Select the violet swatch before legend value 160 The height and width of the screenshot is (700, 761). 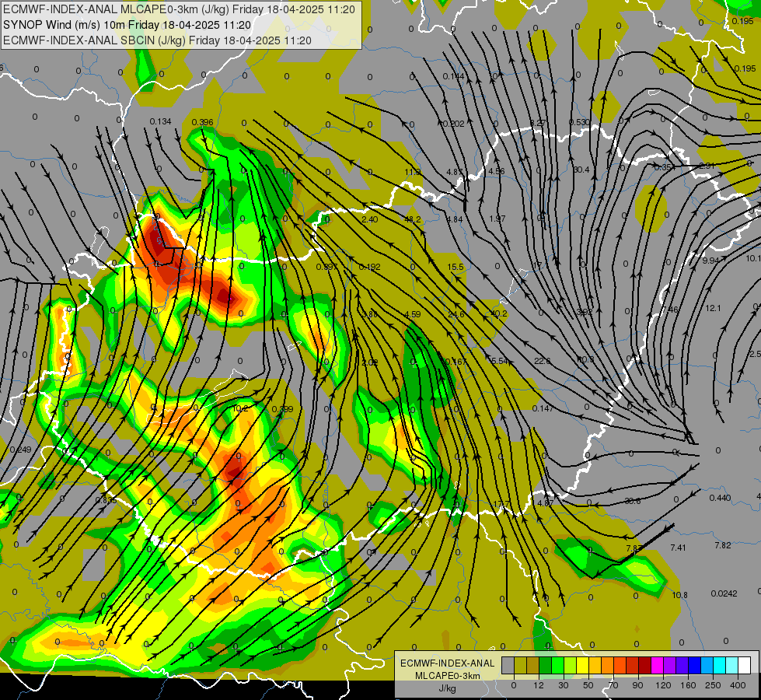coord(682,666)
